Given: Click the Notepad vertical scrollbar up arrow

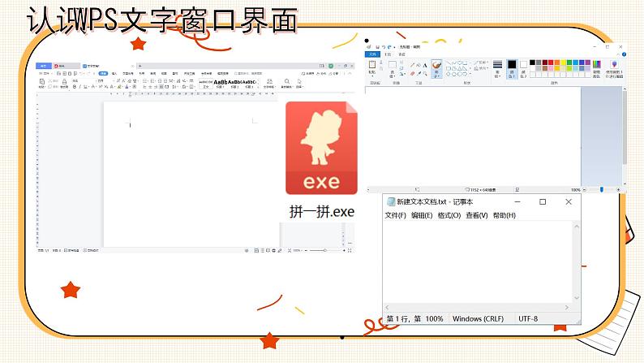Looking at the screenshot, I should coord(577,227).
